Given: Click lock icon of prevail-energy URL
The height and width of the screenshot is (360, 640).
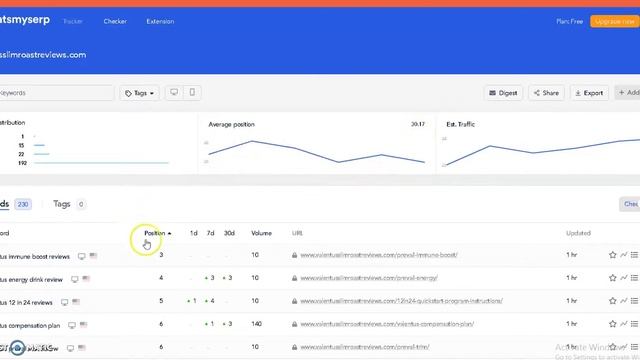Looking at the screenshot, I should (x=294, y=278).
